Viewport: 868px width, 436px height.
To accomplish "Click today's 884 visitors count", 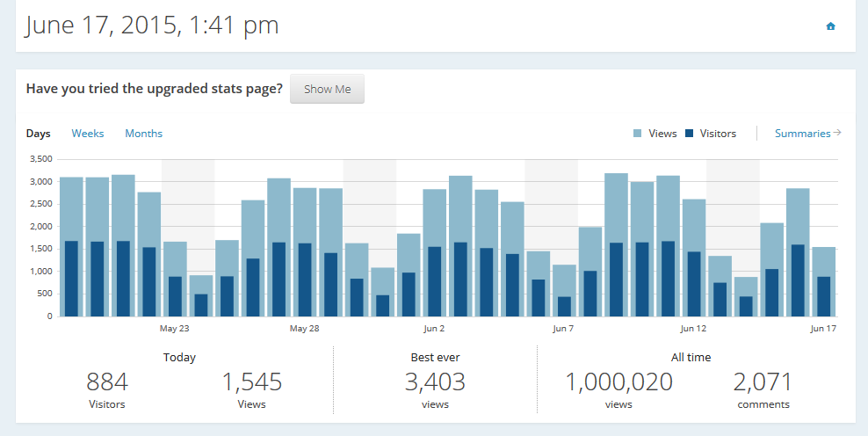I will point(107,382).
